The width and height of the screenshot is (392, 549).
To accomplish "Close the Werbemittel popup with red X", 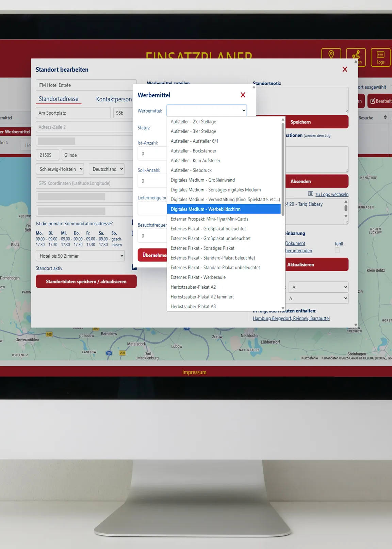I will pyautogui.click(x=243, y=95).
